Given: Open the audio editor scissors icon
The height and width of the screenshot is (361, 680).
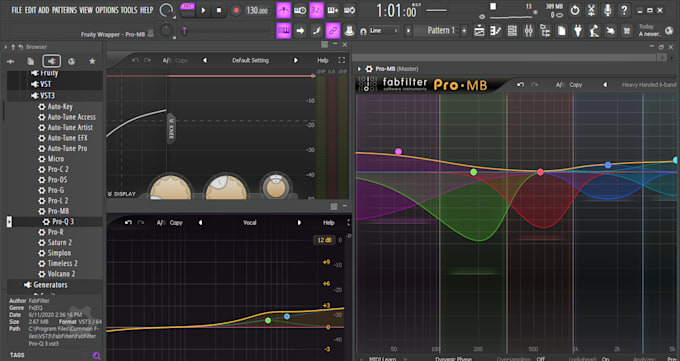Looking at the screenshot, I should (x=591, y=10).
